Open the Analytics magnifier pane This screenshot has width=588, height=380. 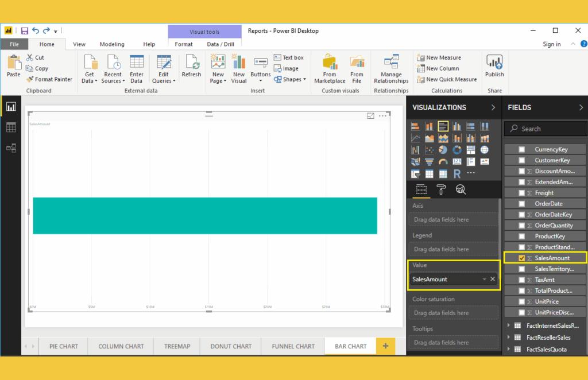pos(461,189)
